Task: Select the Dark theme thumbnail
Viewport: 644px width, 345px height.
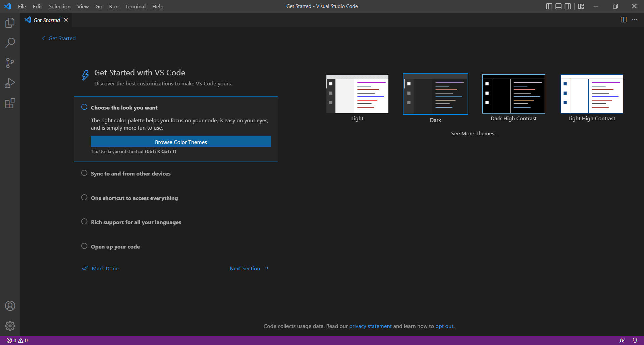Action: click(x=435, y=94)
